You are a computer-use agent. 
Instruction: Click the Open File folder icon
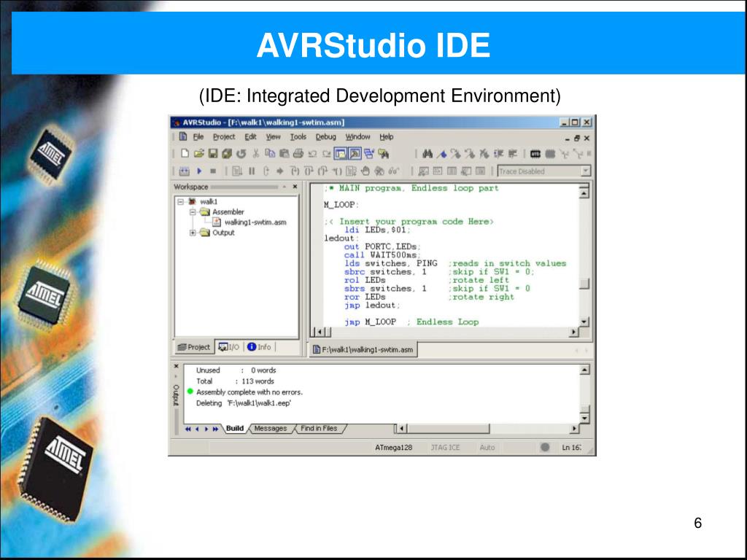[199, 153]
